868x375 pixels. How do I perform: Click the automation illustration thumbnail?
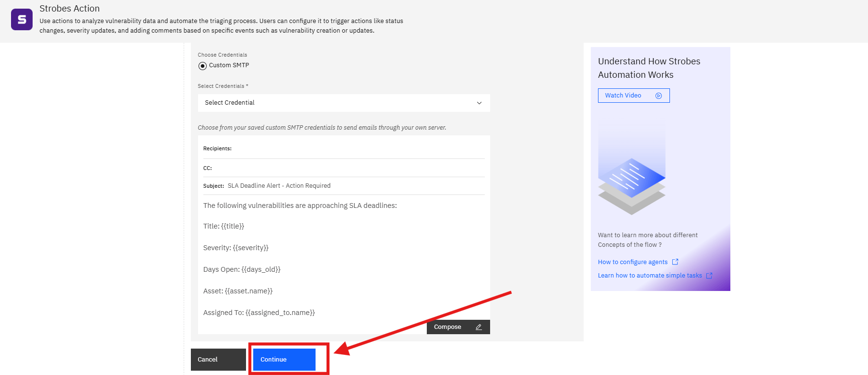(632, 168)
